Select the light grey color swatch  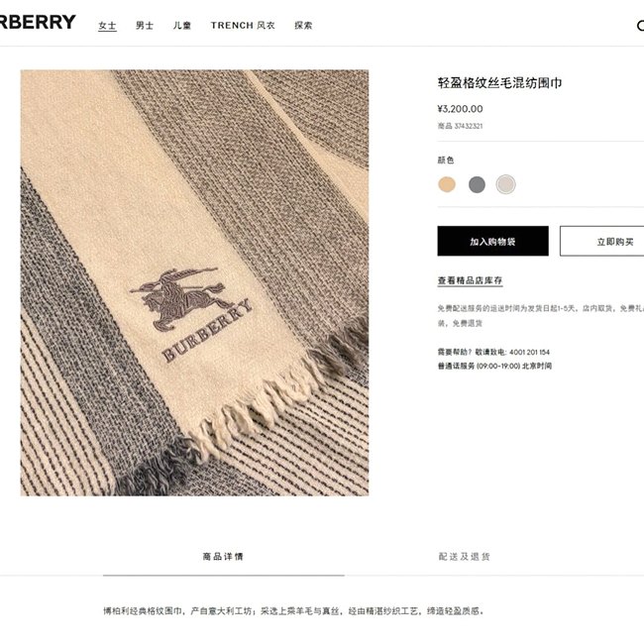[505, 184]
